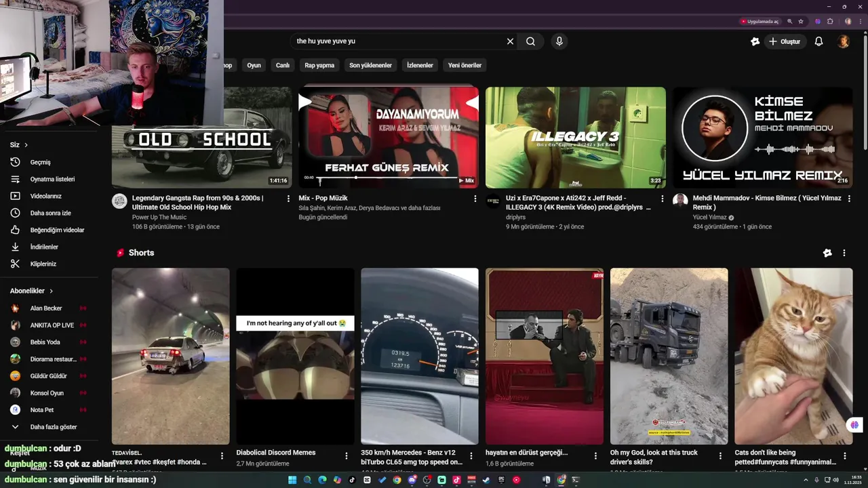Open the Güldür Güldür channel
This screenshot has width=868, height=488.
point(49,376)
